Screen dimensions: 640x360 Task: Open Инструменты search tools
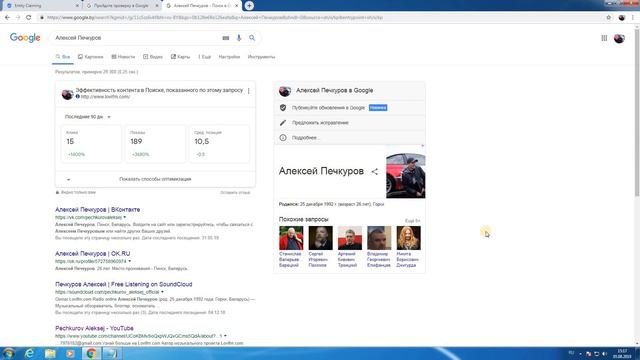[261, 57]
